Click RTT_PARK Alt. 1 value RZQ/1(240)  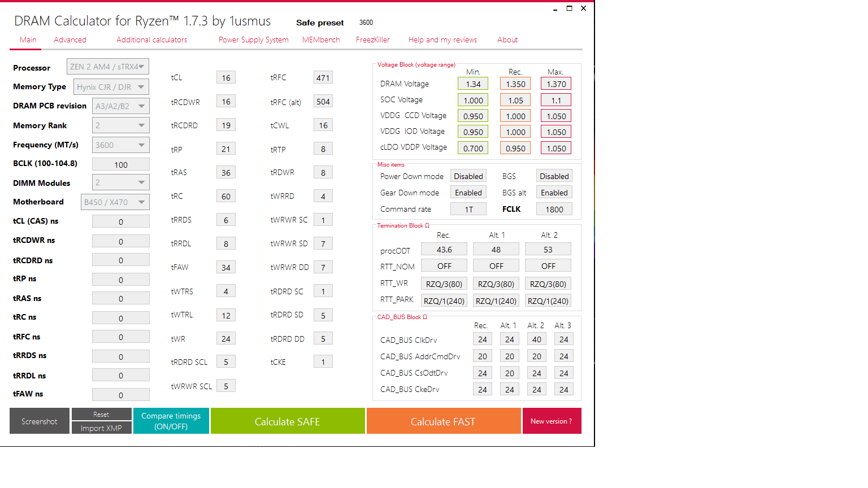(496, 300)
